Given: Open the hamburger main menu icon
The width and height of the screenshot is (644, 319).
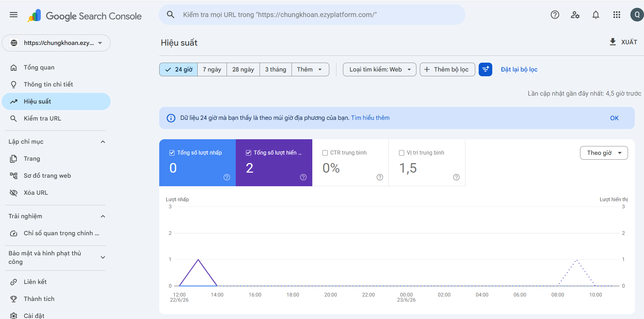Looking at the screenshot, I should pyautogui.click(x=14, y=15).
